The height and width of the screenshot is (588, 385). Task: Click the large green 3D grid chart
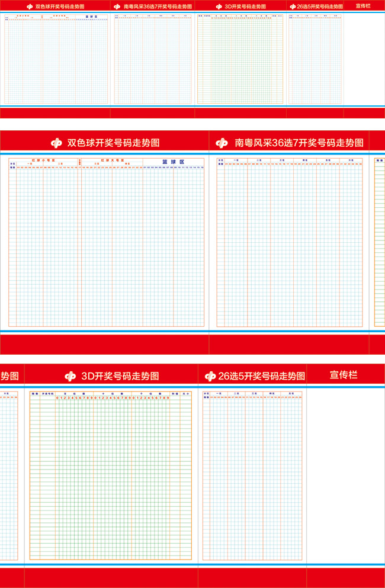click(111, 475)
